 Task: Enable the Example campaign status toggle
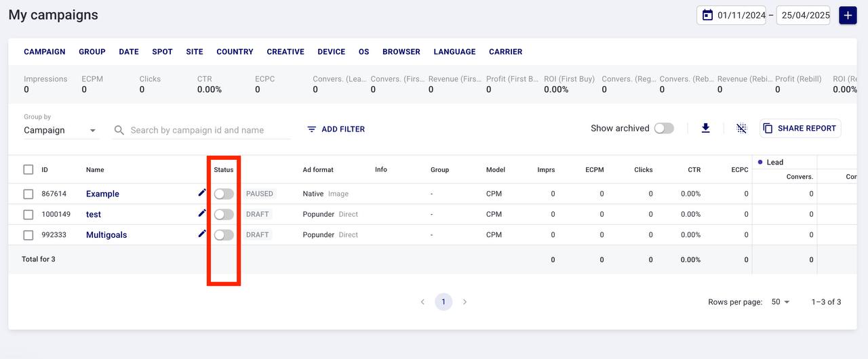point(224,194)
